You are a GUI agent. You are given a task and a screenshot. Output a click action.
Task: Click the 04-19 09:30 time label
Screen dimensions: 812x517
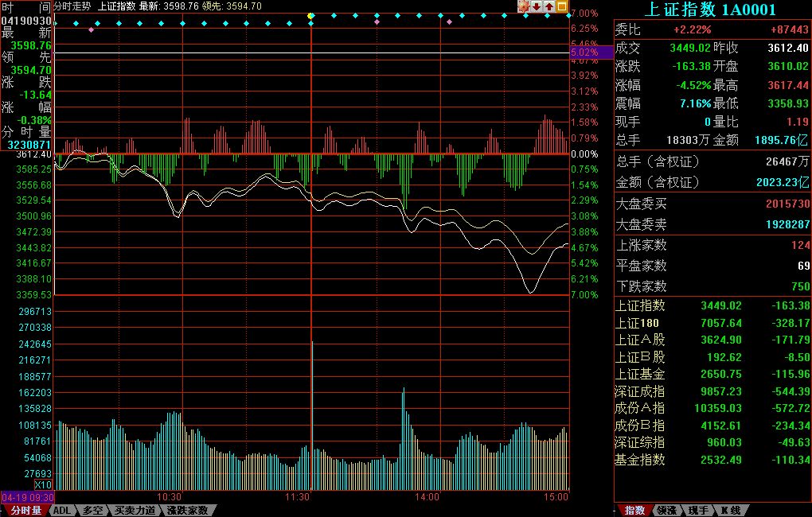[x=27, y=497]
